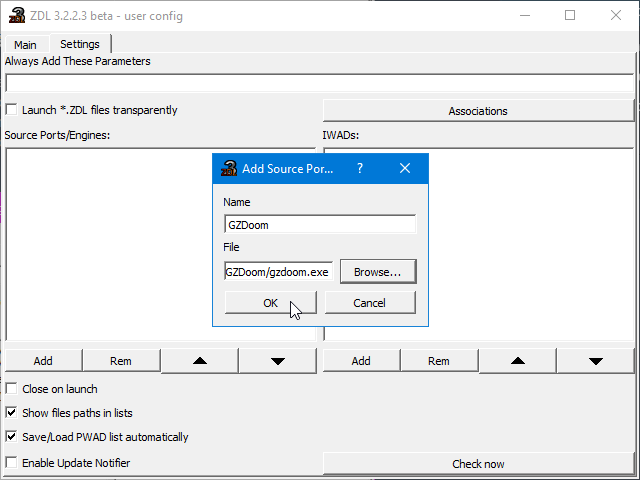The height and width of the screenshot is (480, 640).
Task: Enable Launch *.ZDL files transparently
Action: (x=12, y=110)
